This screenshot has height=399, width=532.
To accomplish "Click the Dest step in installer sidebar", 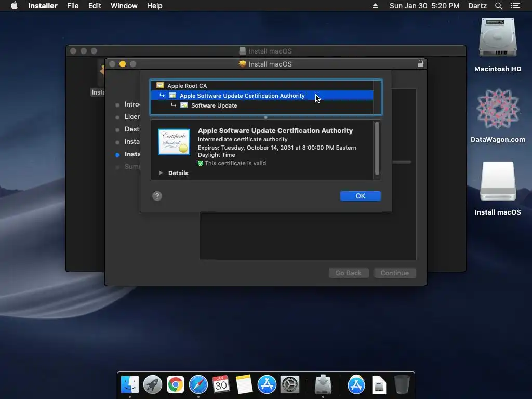I will tap(131, 129).
